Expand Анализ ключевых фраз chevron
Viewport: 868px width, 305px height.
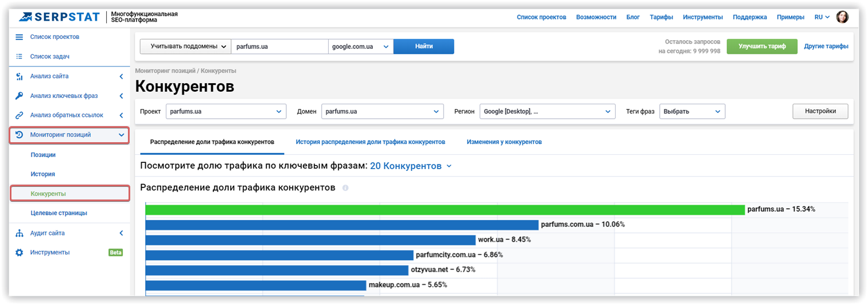click(x=121, y=96)
